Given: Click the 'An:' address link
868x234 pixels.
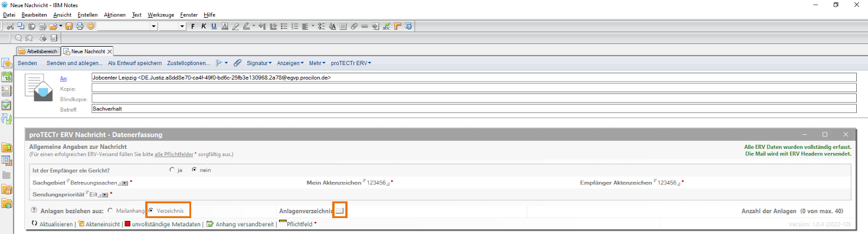Looking at the screenshot, I should pos(64,78).
